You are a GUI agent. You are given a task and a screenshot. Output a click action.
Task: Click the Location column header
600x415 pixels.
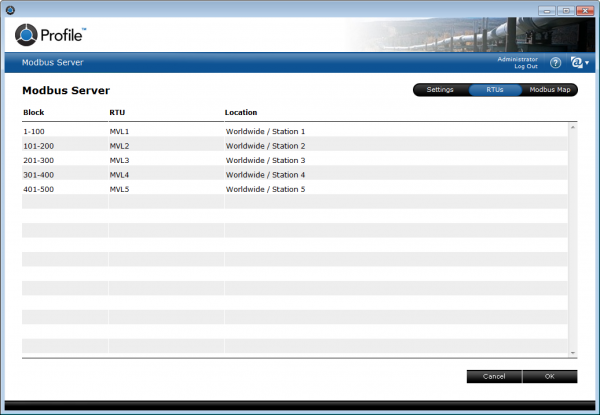point(241,112)
